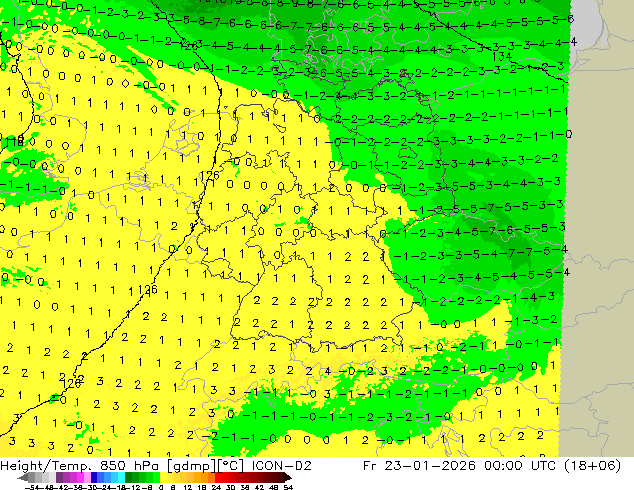Click the bright red legend segment above 24
This screenshot has height=490, width=634.
coord(218,477)
